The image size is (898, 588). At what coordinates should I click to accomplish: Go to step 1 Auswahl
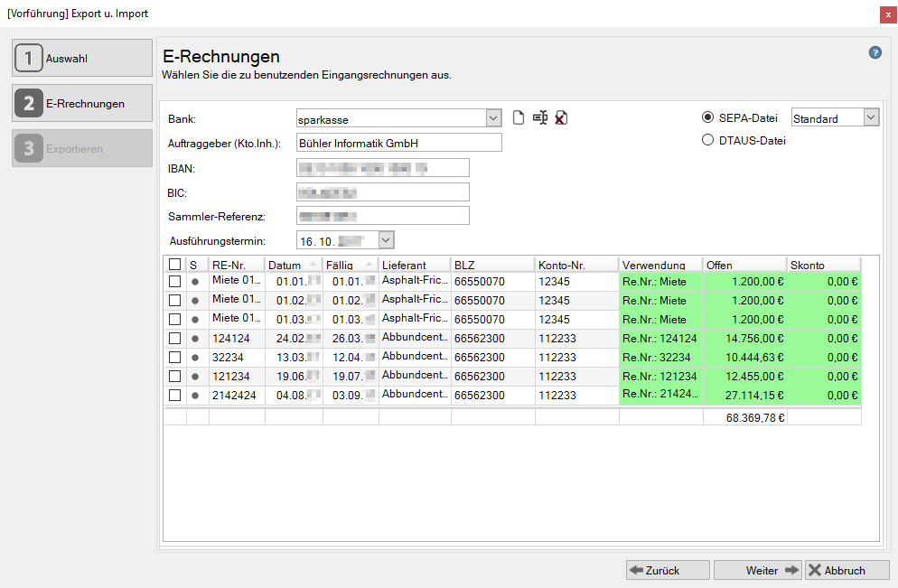tap(82, 58)
